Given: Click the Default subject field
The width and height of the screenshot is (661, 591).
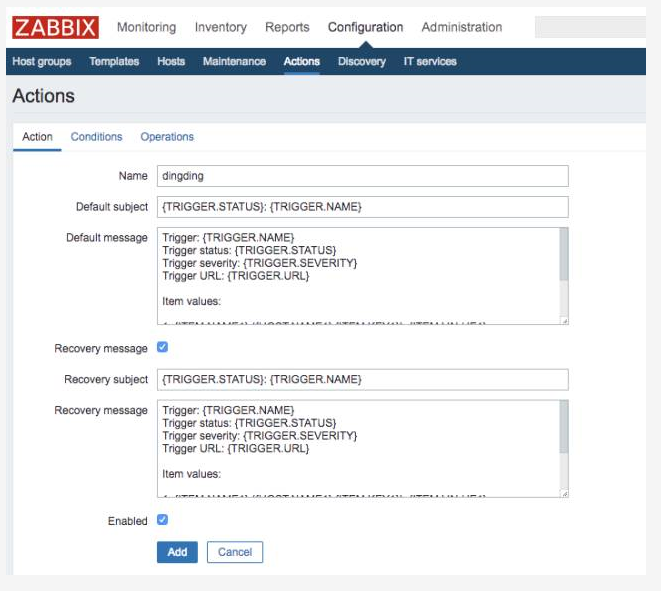Looking at the screenshot, I should (363, 207).
